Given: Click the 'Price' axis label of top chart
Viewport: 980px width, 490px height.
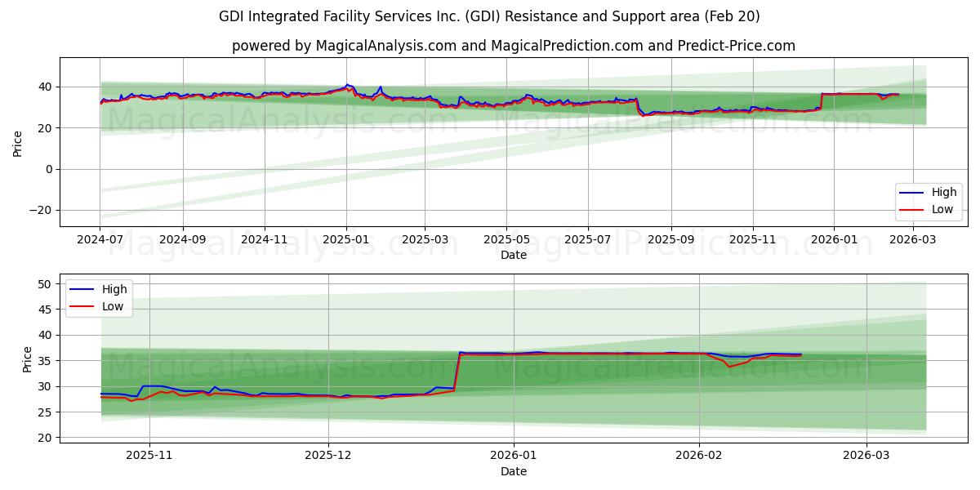Looking at the screenshot, I should (x=18, y=142).
